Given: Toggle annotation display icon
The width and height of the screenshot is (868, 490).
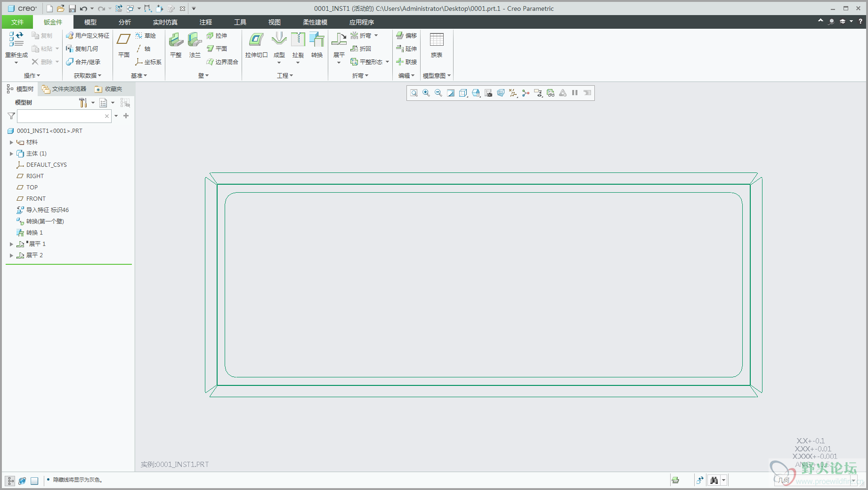Looking at the screenshot, I should click(538, 93).
